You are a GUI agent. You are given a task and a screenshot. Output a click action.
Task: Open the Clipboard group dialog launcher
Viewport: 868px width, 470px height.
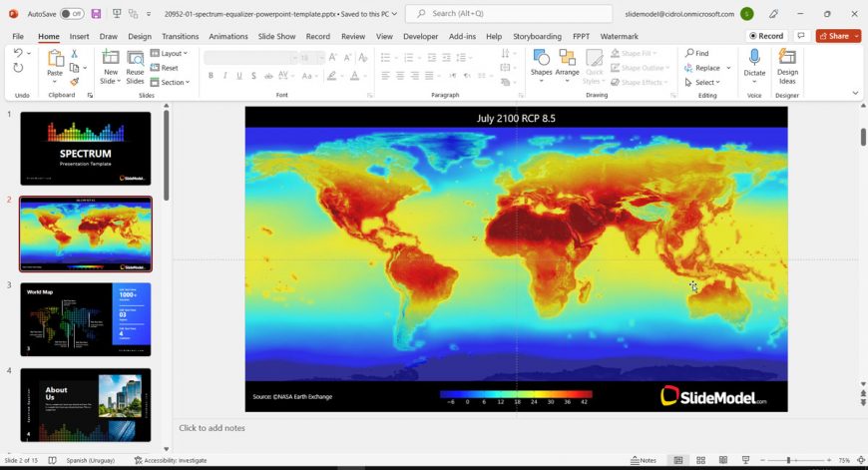click(x=90, y=95)
